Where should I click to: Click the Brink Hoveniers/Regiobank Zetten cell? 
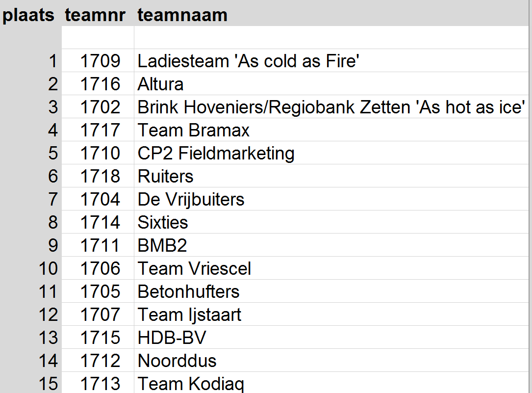tap(331, 107)
